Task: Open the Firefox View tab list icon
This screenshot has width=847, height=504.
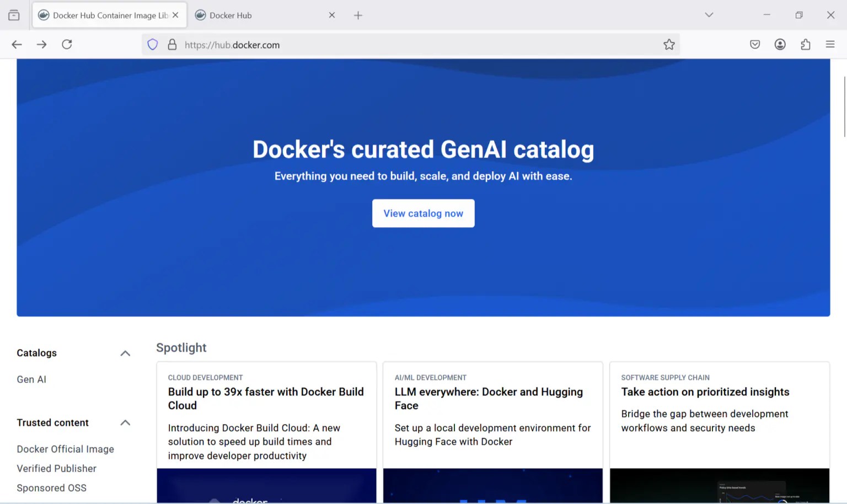Action: 14,15
